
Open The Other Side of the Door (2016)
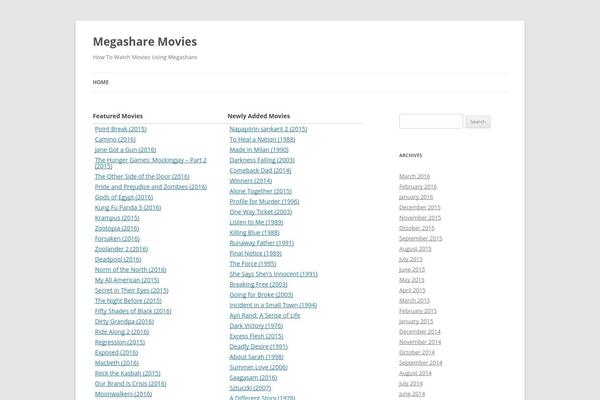142,176
